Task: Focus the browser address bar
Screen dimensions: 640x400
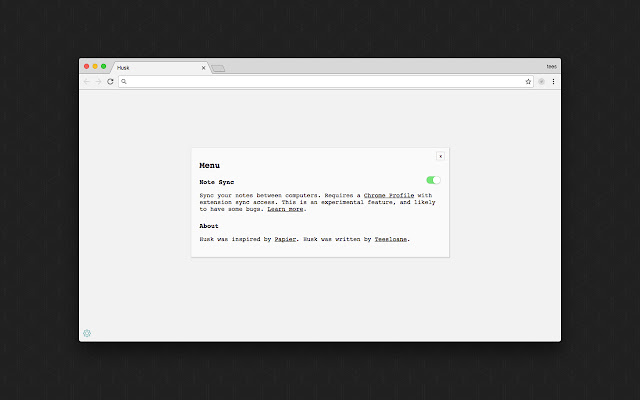Action: pyautogui.click(x=326, y=82)
